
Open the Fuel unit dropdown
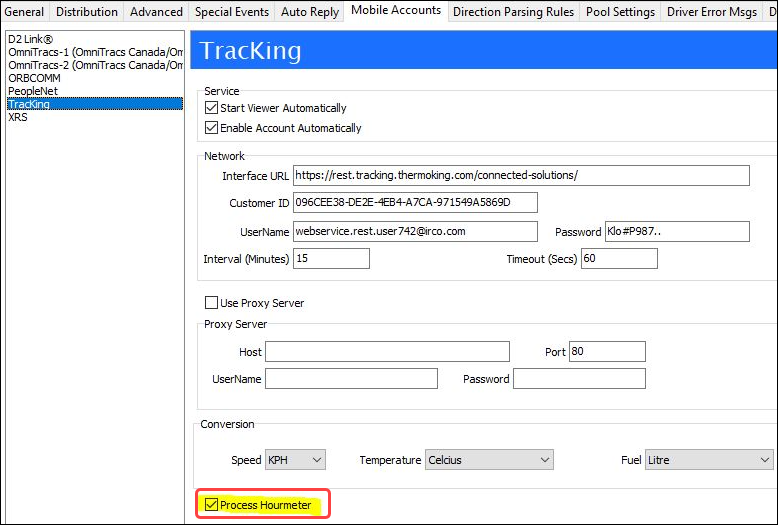tap(709, 460)
